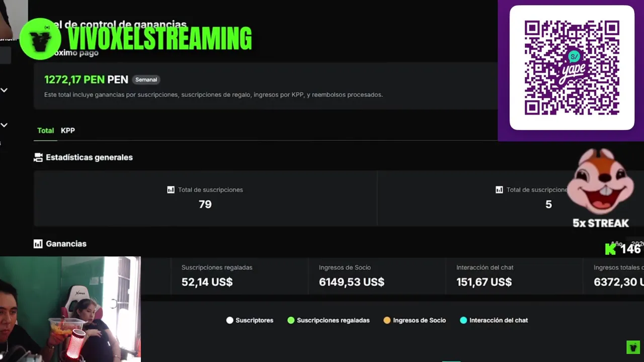The width and height of the screenshot is (644, 362).
Task: Click the green VivoxelStreaming logo circle
Action: click(40, 39)
